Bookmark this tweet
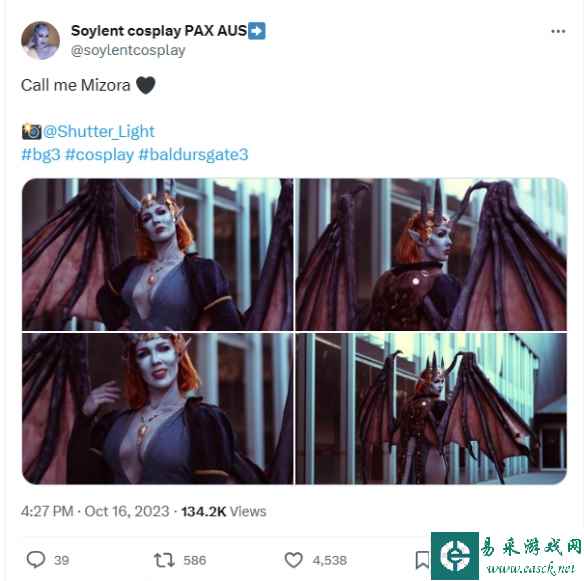584x581 pixels. click(x=422, y=560)
